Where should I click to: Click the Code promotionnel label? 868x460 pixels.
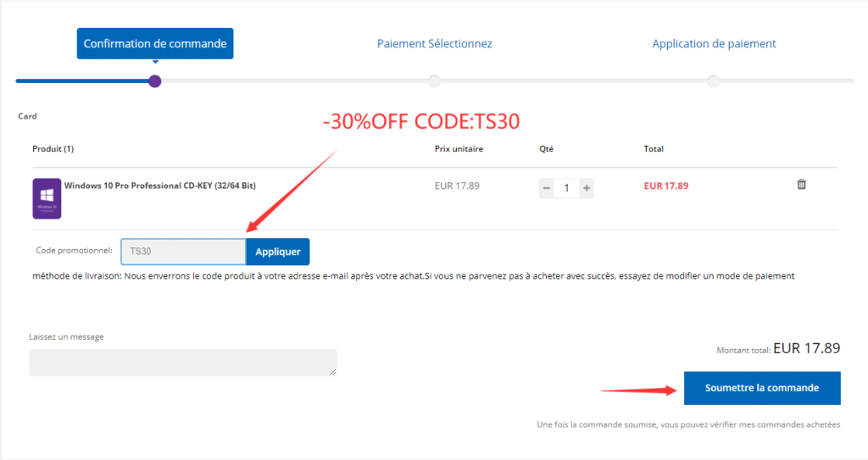click(75, 251)
